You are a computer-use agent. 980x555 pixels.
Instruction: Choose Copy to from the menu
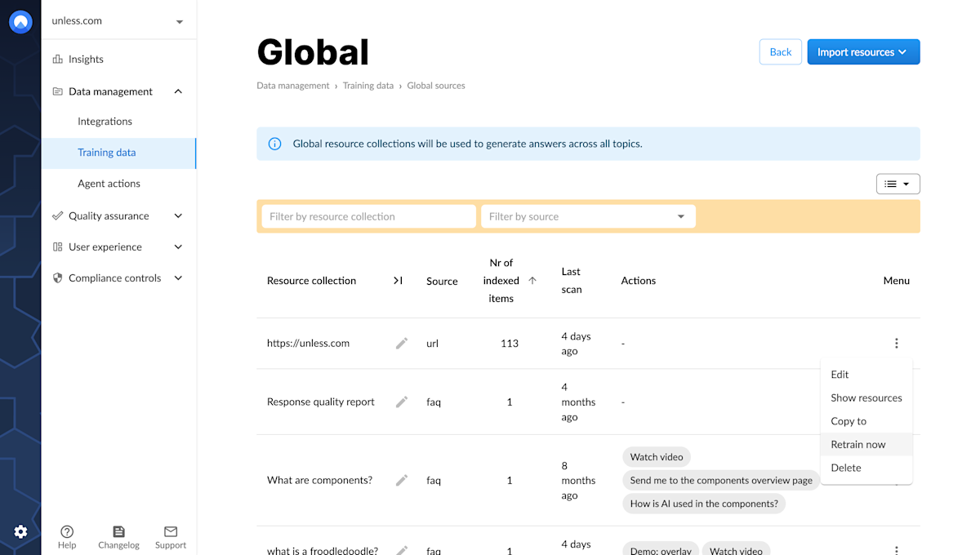(x=866, y=421)
